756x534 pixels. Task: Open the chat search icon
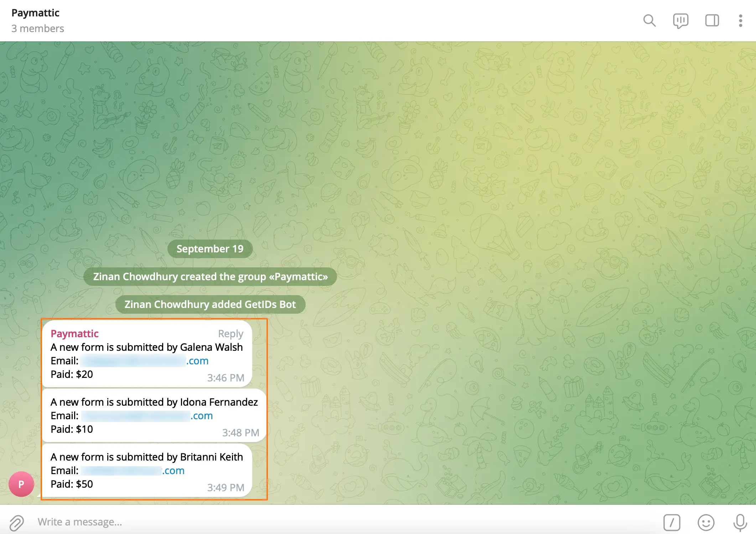tap(649, 21)
